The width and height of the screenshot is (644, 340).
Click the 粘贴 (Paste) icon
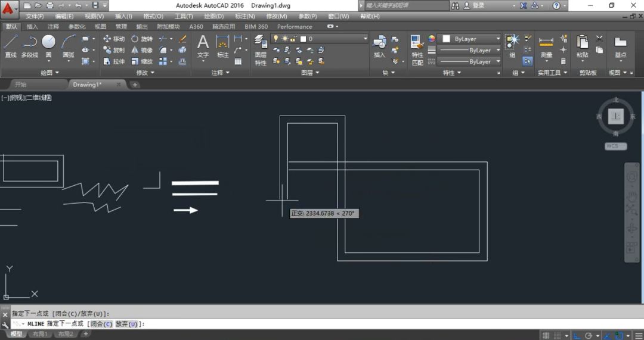pos(583,46)
